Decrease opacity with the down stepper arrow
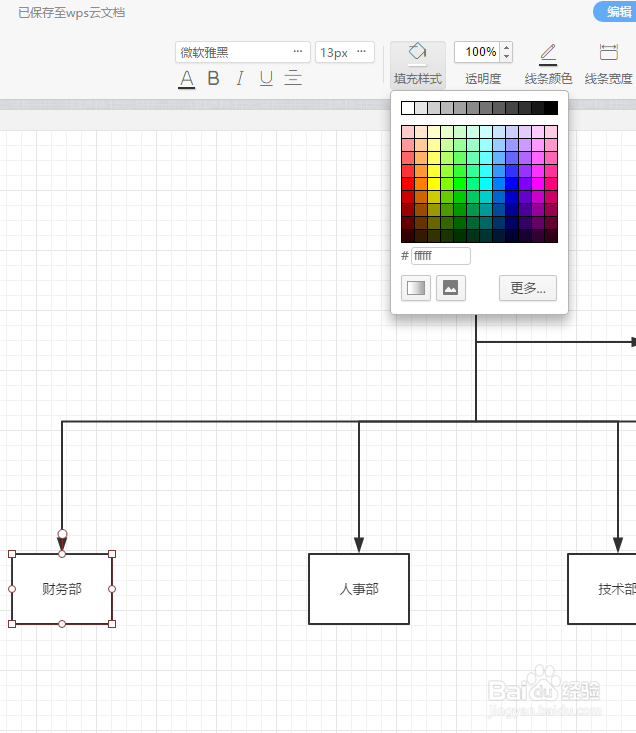 [507, 57]
